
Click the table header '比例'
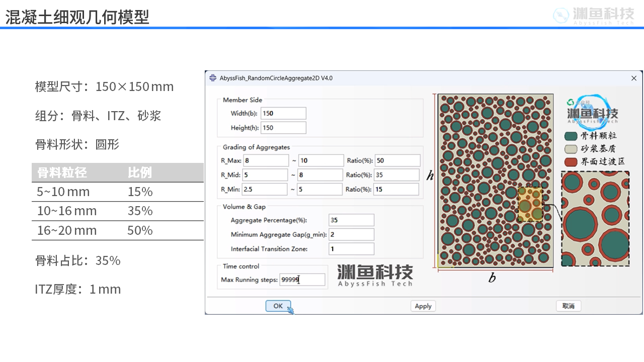[140, 172]
